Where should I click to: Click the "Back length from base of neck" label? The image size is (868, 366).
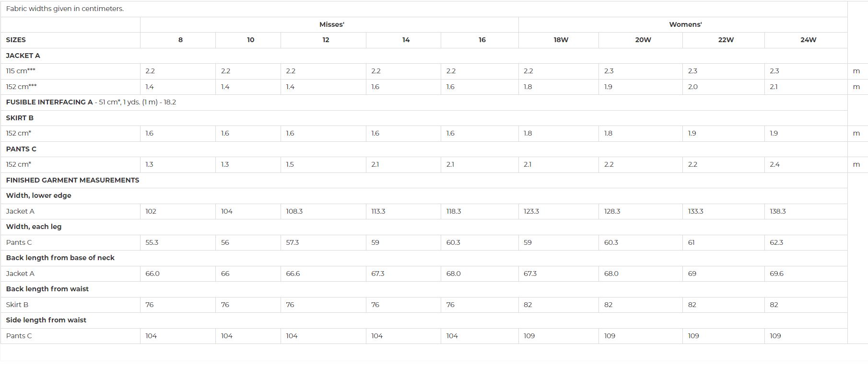click(x=60, y=258)
